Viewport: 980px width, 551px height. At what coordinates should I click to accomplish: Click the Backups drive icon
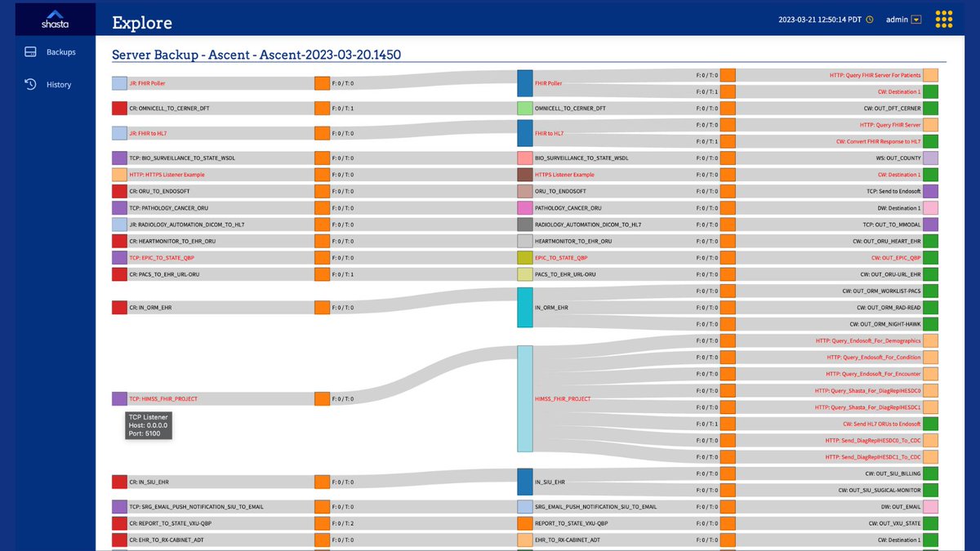31,52
